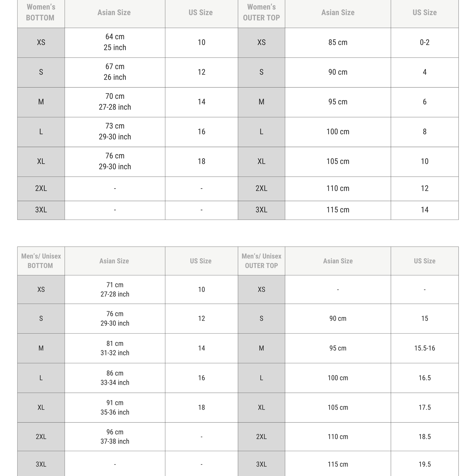Select the 70 cm 27-28 inch cell
The width and height of the screenshot is (476, 476).
(x=115, y=102)
